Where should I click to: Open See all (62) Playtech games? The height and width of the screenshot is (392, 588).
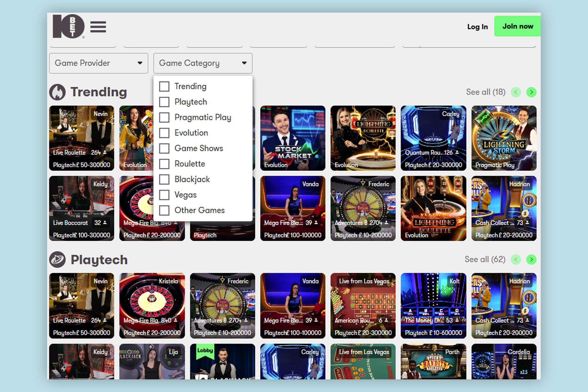click(485, 259)
